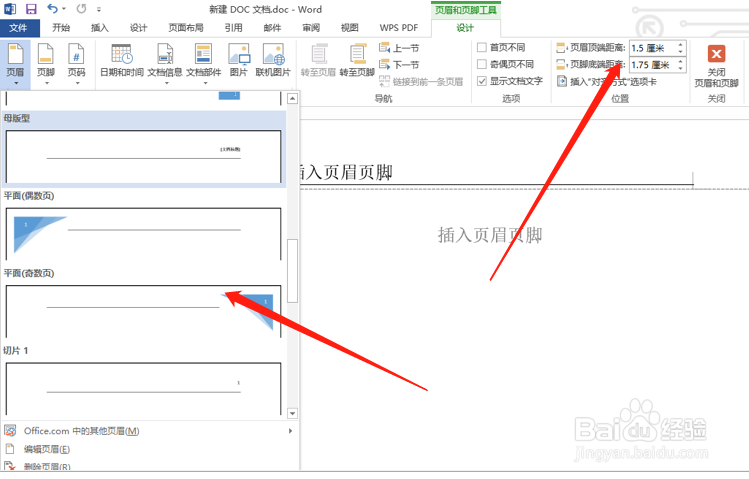Viewport: 749px width, 479px height.
Task: Enable the 首页不同 checkbox
Action: point(482,47)
